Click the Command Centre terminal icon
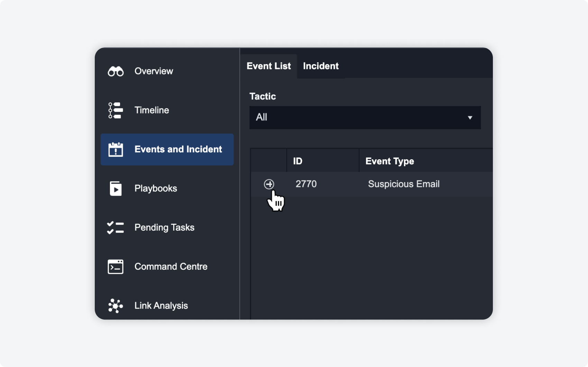 click(116, 267)
